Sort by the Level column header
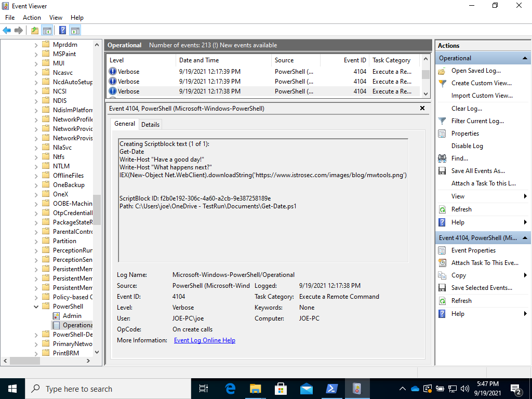The image size is (532, 399). (x=141, y=60)
